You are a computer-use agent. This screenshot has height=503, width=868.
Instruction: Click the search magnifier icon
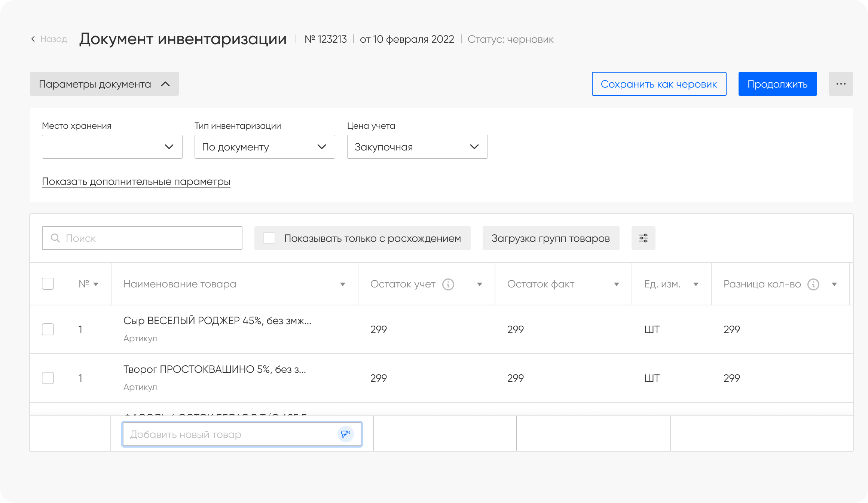[x=55, y=238]
